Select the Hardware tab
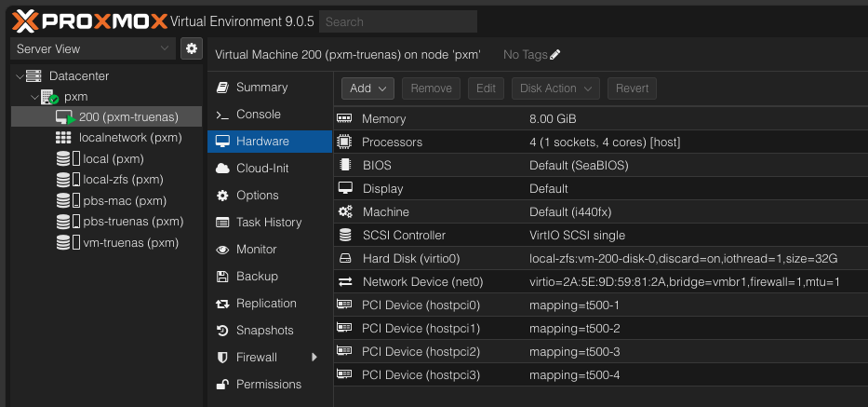 click(270, 142)
